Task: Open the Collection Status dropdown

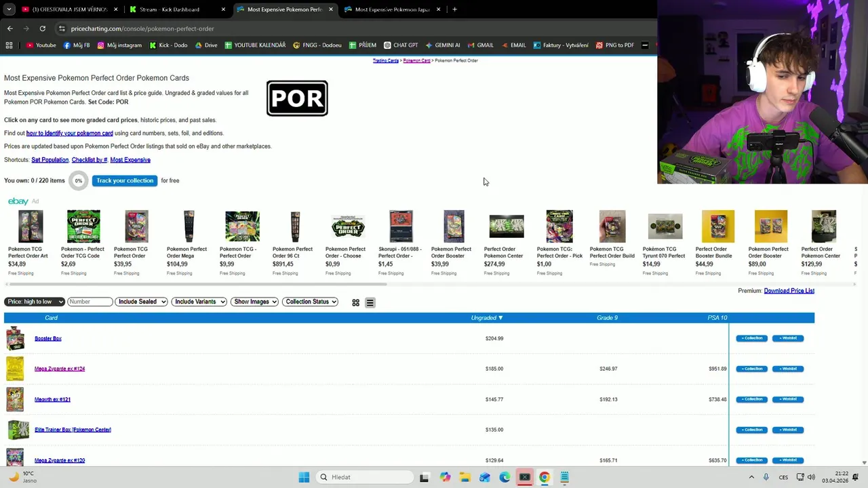Action: (x=310, y=302)
